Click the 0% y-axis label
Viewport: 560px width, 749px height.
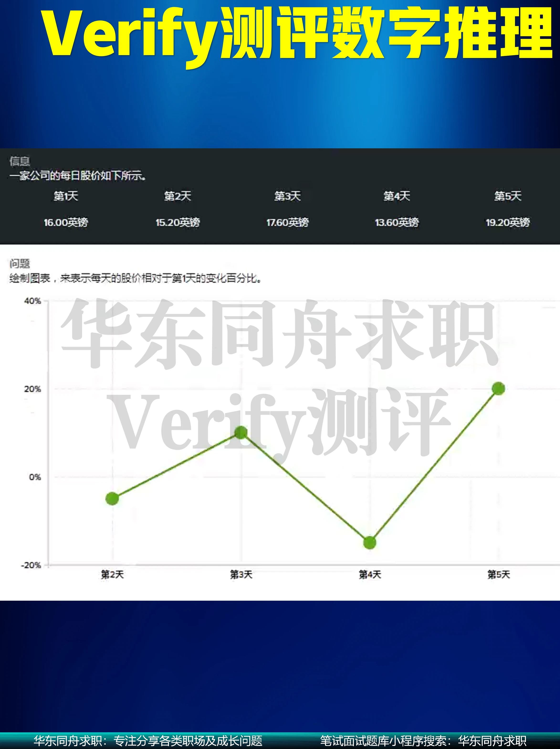(x=35, y=477)
